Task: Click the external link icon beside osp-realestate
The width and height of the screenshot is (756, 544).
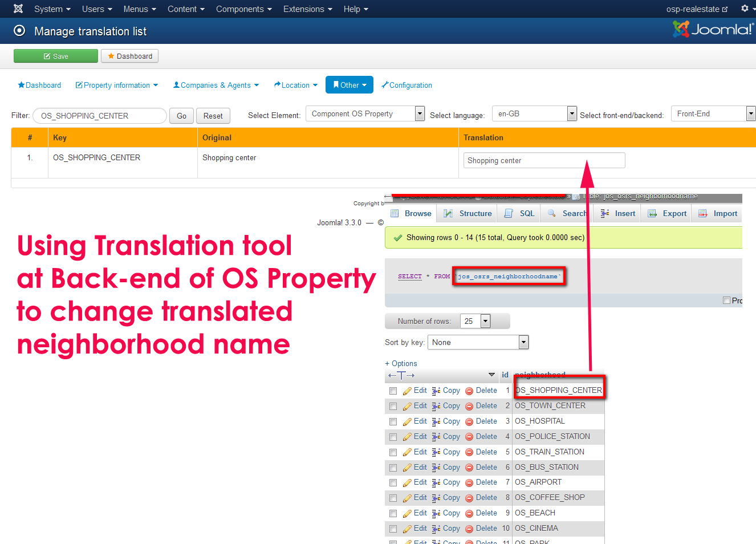Action: (x=725, y=9)
